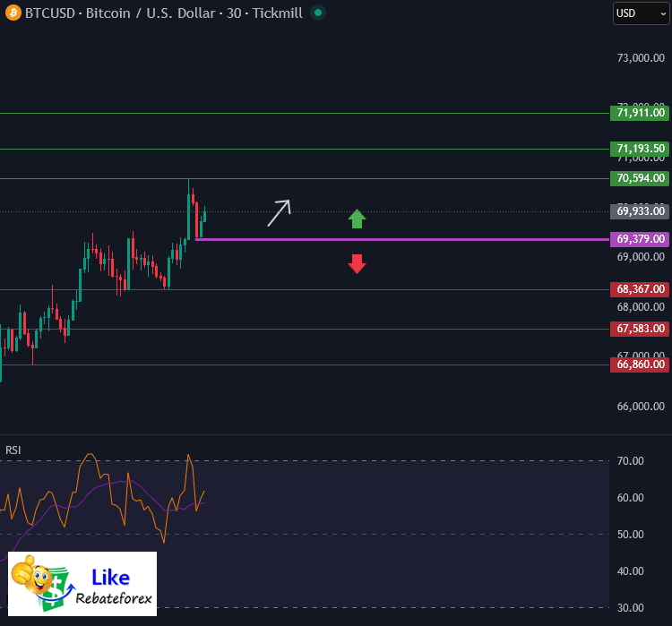
Task: Click the Like Rebateforex logo thumbnail
Action: click(x=82, y=584)
